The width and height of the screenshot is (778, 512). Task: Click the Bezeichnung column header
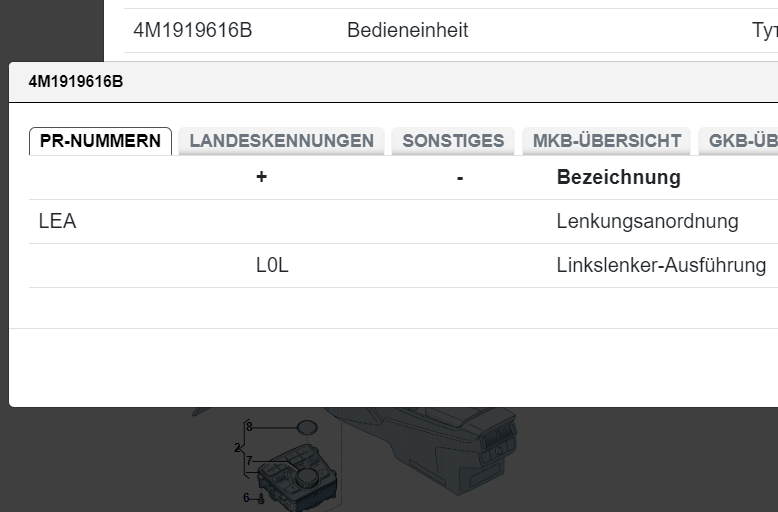pyautogui.click(x=618, y=178)
